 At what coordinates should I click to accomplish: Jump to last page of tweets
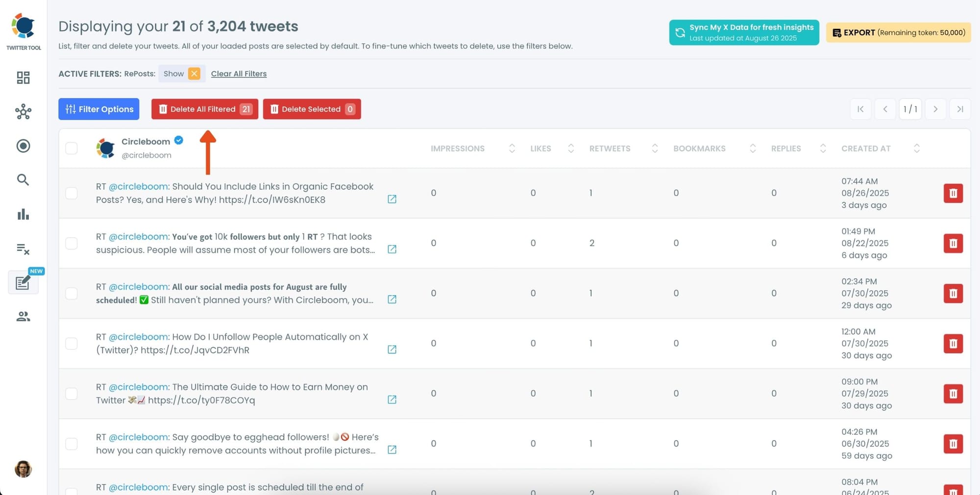(960, 109)
